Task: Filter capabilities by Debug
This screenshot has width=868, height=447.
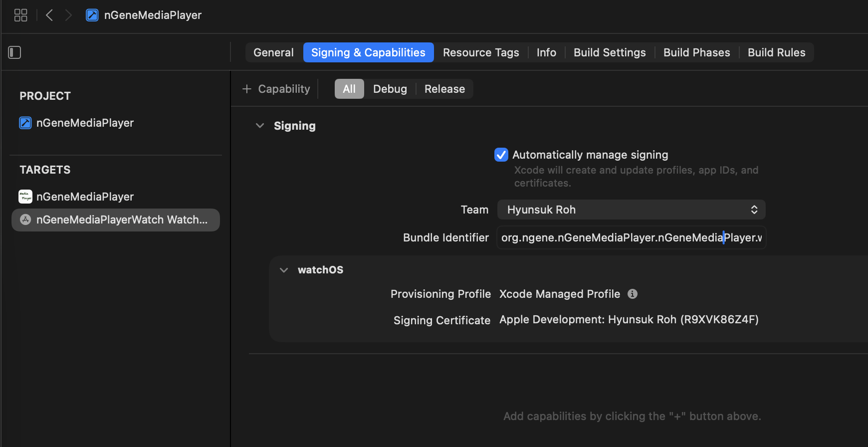Action: 390,89
